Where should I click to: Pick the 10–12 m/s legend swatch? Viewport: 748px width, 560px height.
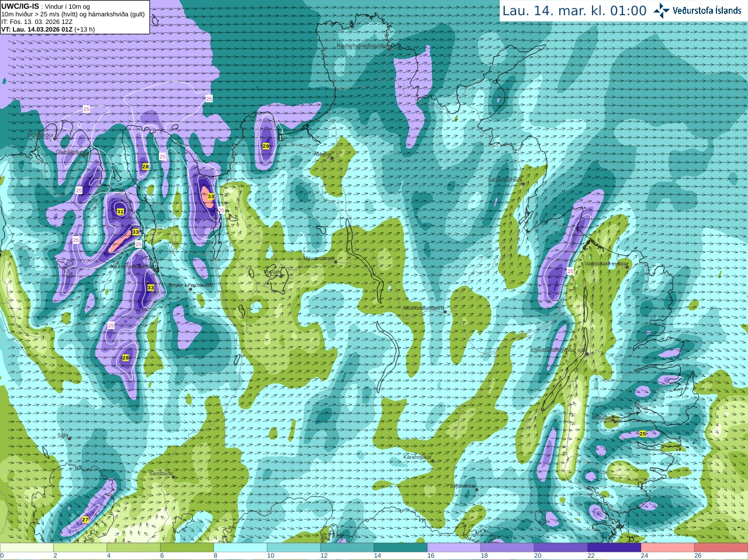pyautogui.click(x=294, y=548)
